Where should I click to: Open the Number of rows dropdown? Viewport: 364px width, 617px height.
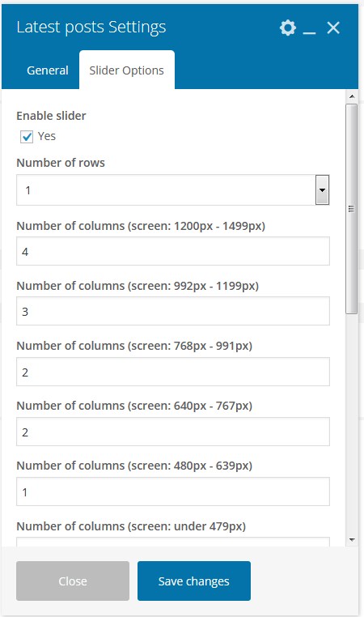click(172, 190)
